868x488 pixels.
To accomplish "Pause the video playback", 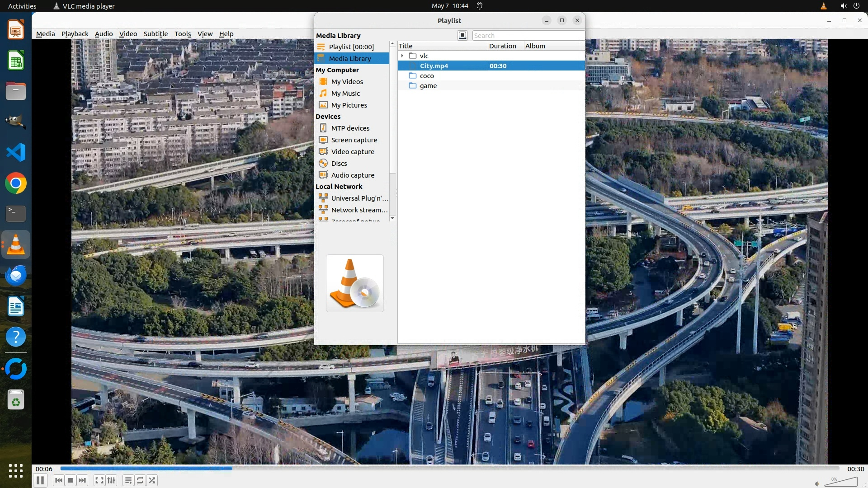I will click(40, 480).
